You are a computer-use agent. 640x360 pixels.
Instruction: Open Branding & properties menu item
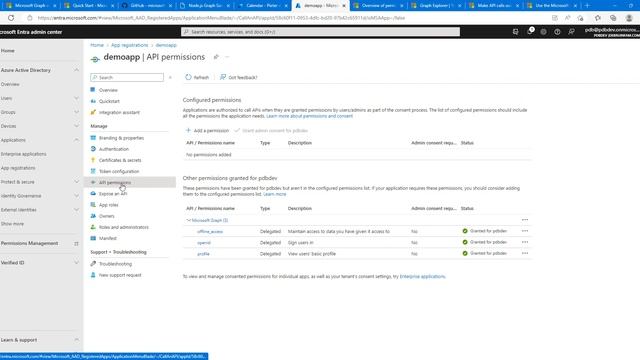point(121,138)
